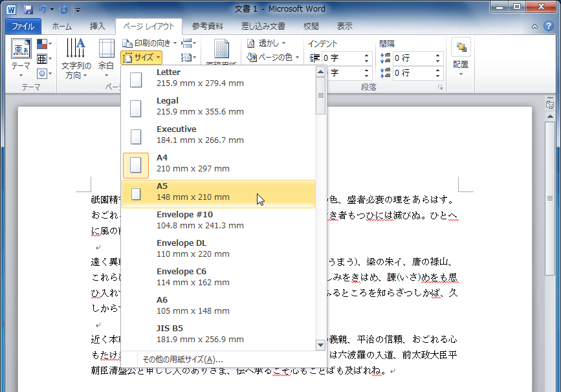Image resolution: width=561 pixels, height=392 pixels.
Task: Choose Envelope DL paper size
Action: tap(219, 250)
